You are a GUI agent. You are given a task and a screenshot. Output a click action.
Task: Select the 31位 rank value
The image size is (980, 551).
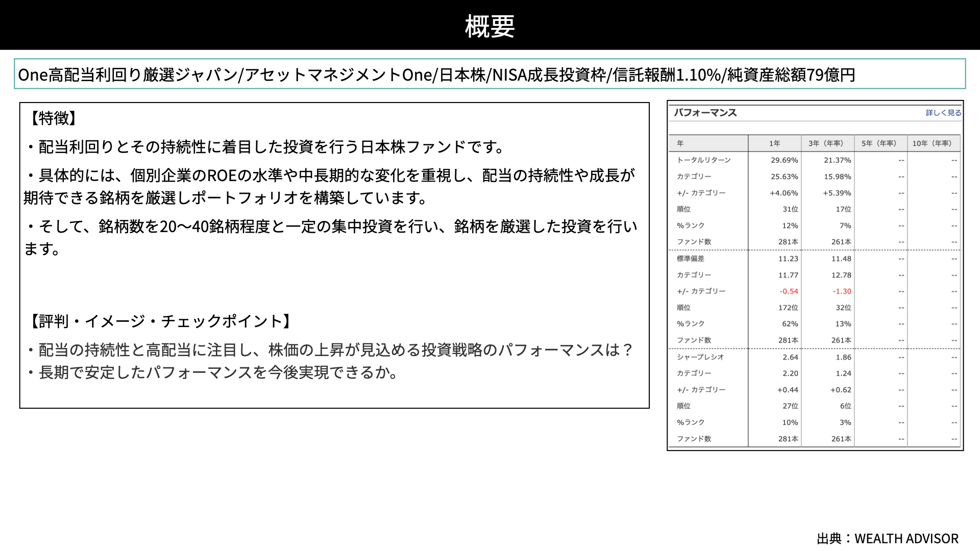point(791,209)
